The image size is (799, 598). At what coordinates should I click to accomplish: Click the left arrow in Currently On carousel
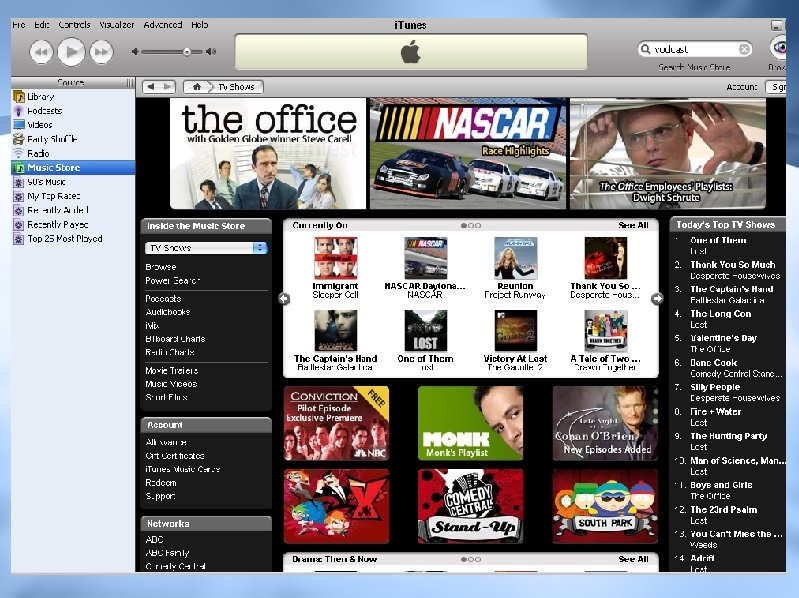284,298
